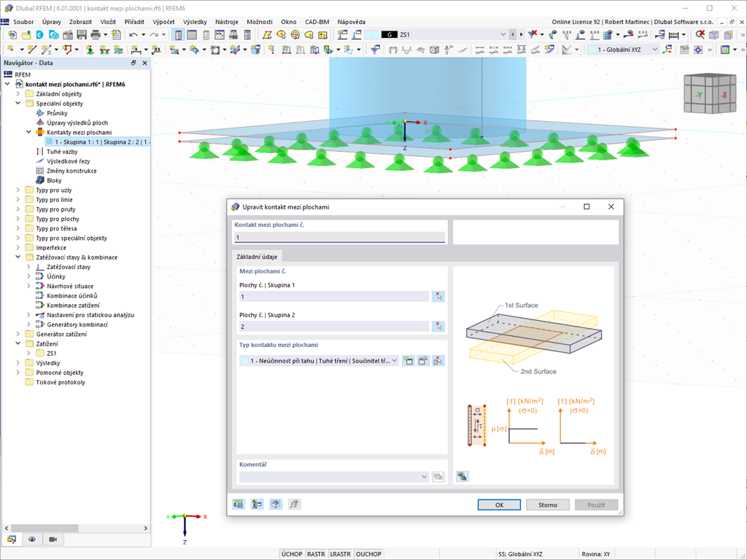Open the 1 - Globální XYZ coordinate dropdown
Viewport: 747px width, 560px height.
(655, 50)
